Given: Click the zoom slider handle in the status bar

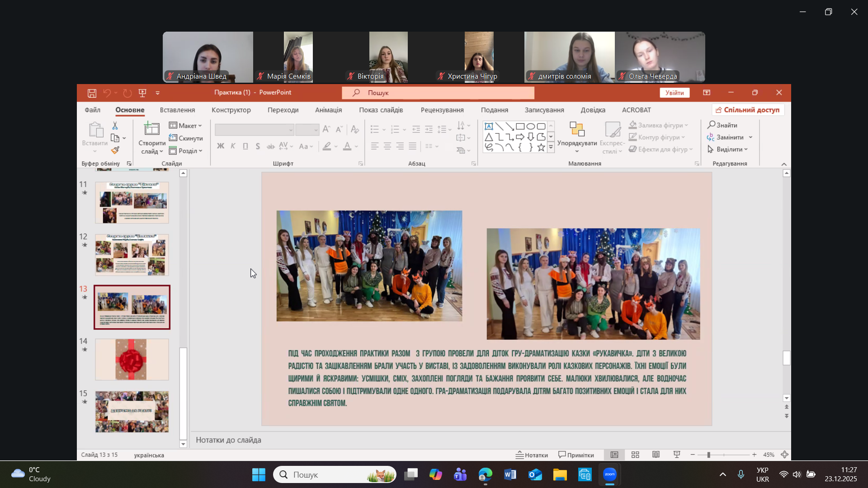Looking at the screenshot, I should pyautogui.click(x=708, y=455).
